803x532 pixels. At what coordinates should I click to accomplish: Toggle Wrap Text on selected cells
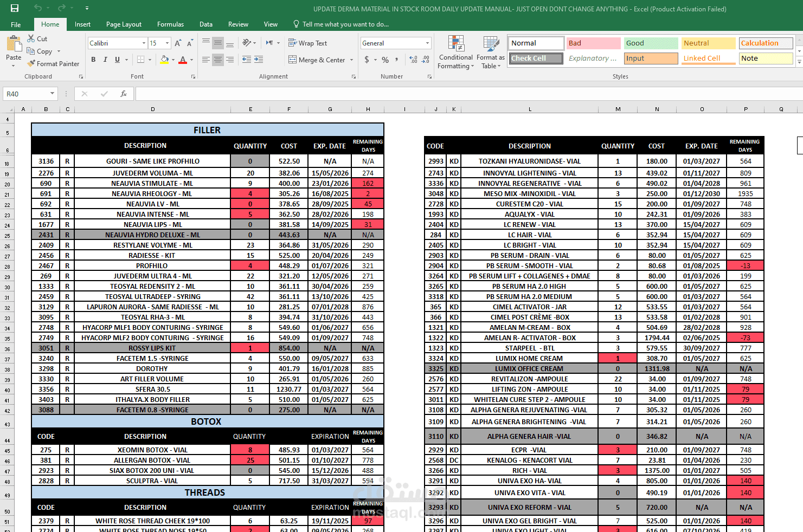(x=307, y=43)
